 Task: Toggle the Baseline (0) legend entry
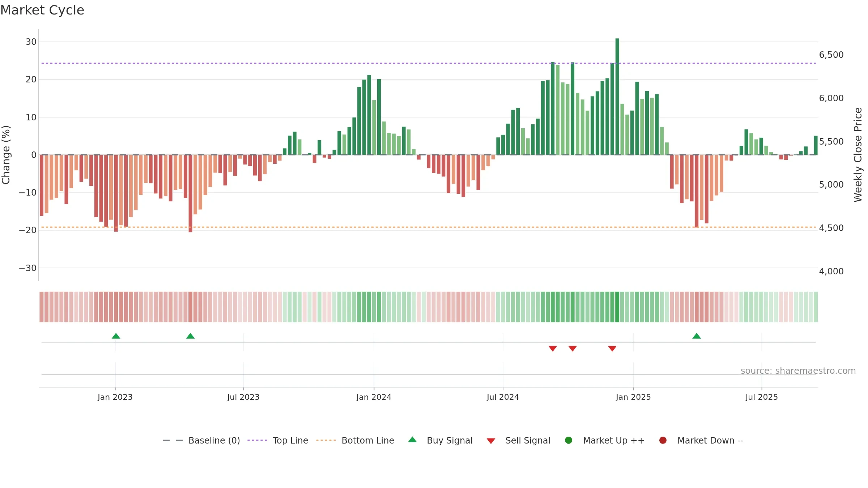tap(201, 440)
